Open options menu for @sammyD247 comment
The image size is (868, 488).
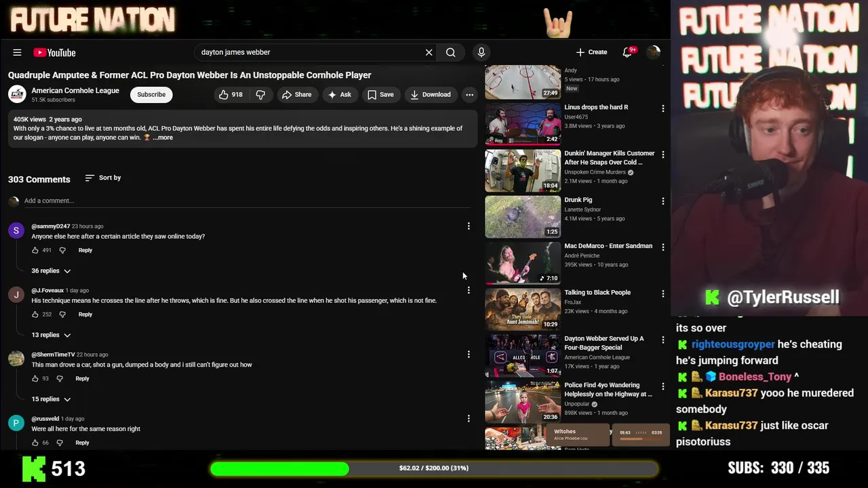[x=469, y=226]
